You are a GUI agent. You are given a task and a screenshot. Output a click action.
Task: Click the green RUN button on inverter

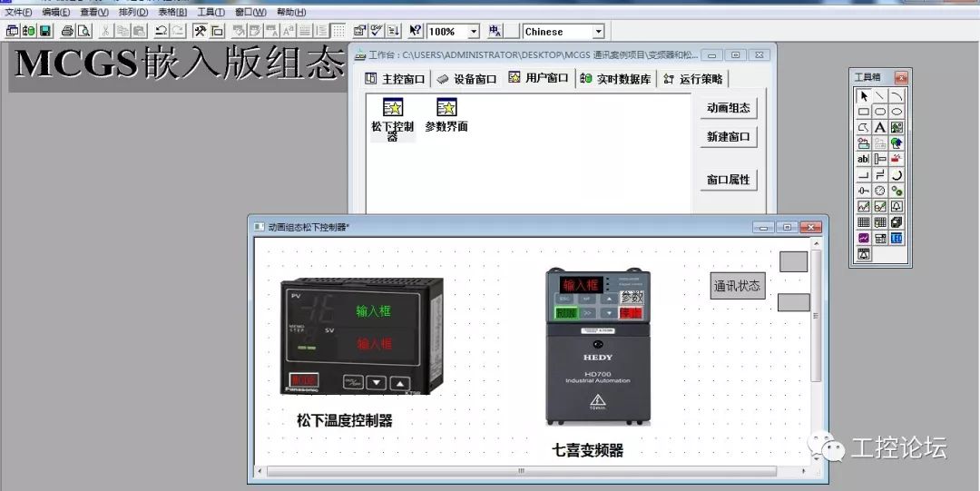(566, 313)
